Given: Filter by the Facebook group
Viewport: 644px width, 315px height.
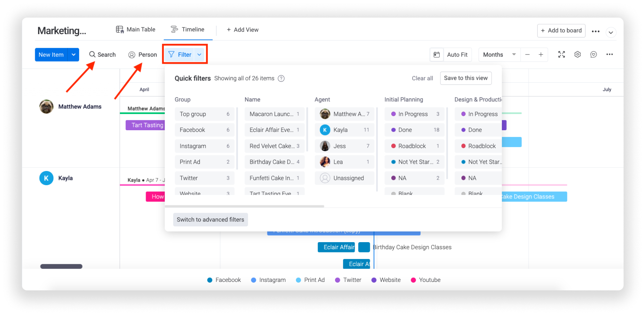Looking at the screenshot, I should coord(204,130).
